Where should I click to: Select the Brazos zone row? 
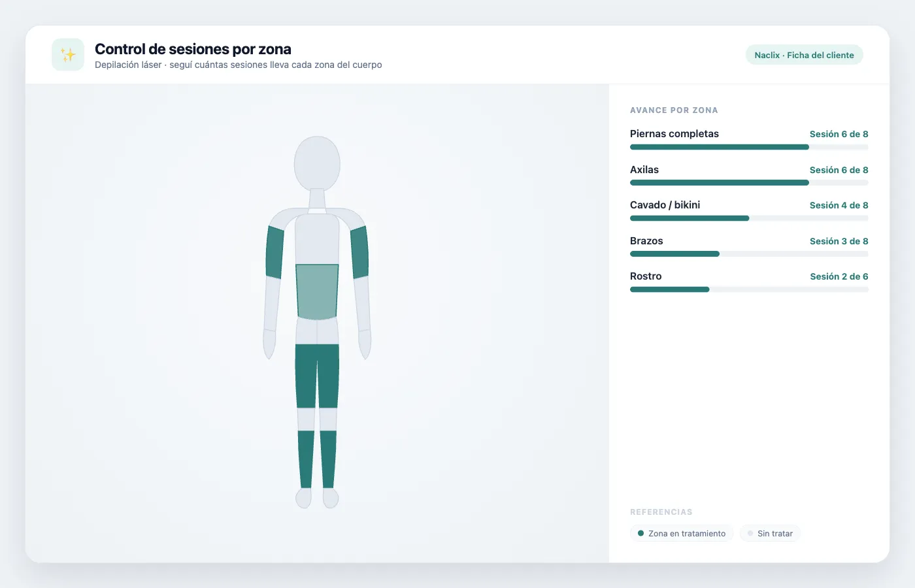pyautogui.click(x=749, y=246)
